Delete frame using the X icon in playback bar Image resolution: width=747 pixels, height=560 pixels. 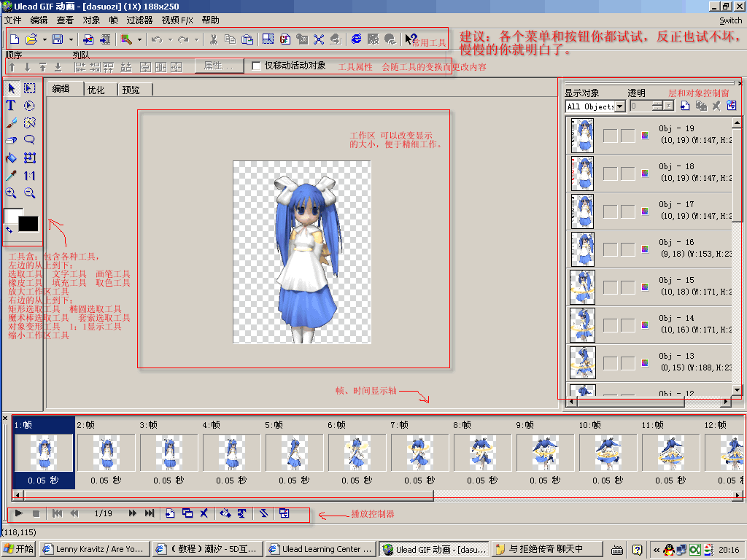(204, 513)
